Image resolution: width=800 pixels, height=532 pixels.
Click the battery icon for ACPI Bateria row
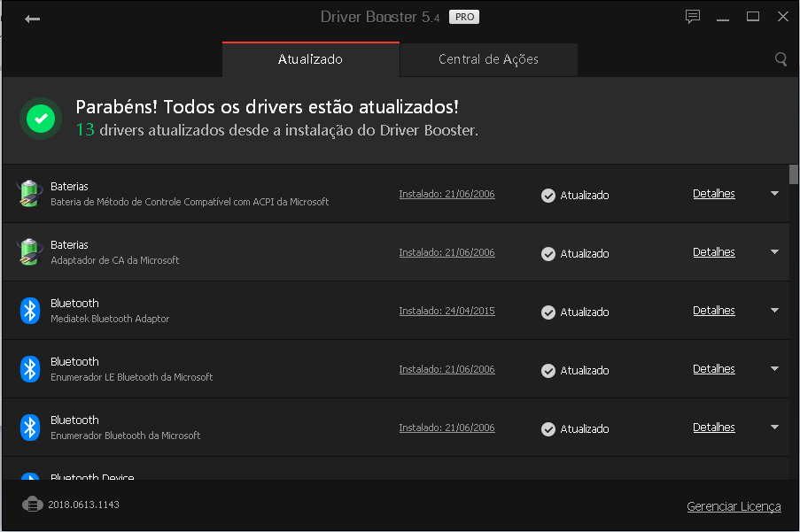pos(29,194)
